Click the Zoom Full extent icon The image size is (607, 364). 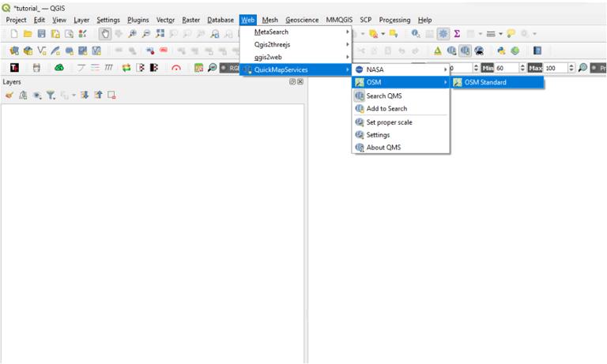pos(160,34)
